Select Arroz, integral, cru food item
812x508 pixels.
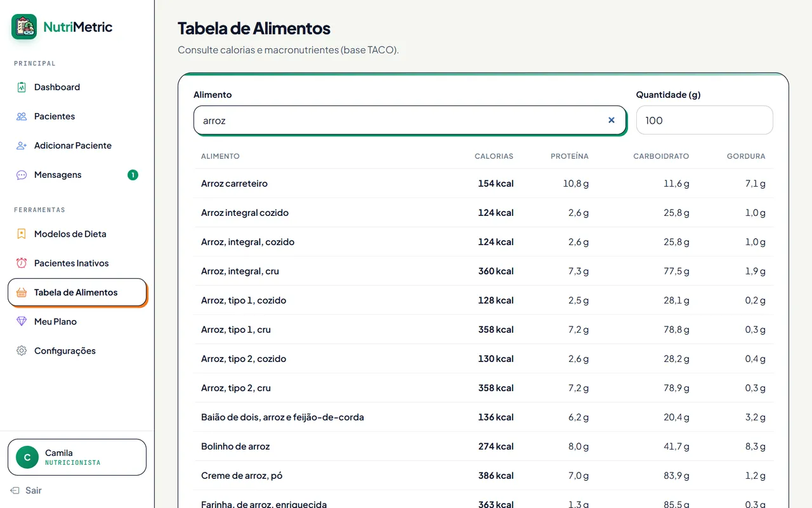(x=484, y=271)
